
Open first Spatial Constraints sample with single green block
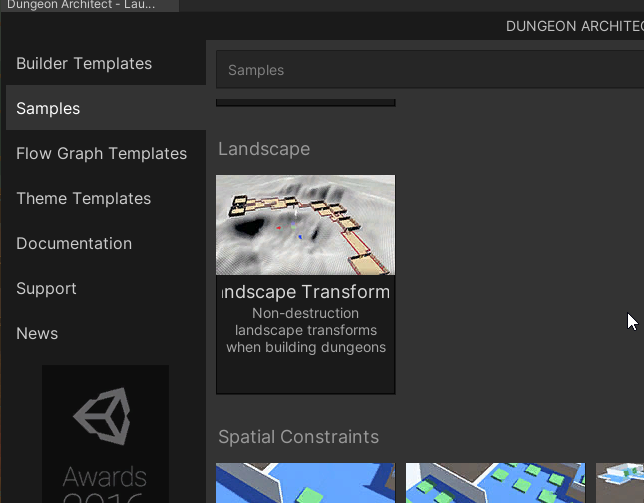306,483
